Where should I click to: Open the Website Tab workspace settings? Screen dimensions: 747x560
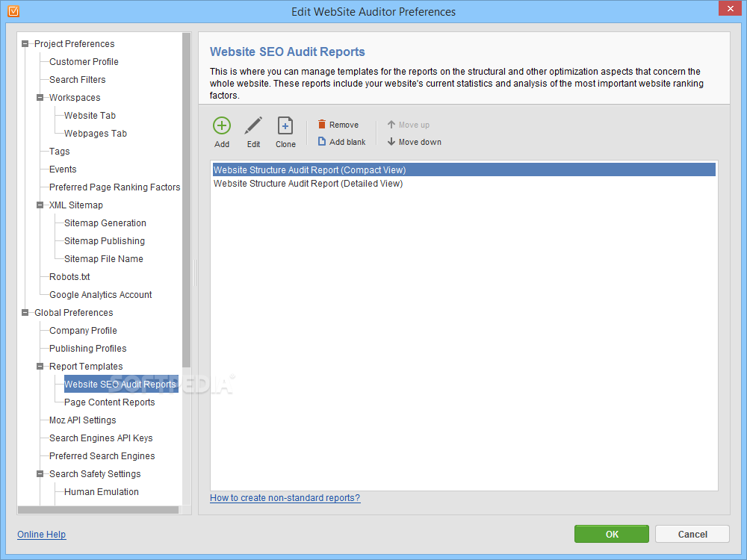pos(90,116)
